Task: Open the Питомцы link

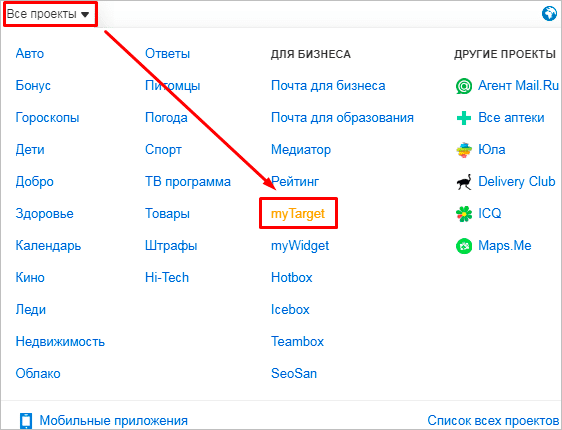Action: click(172, 86)
